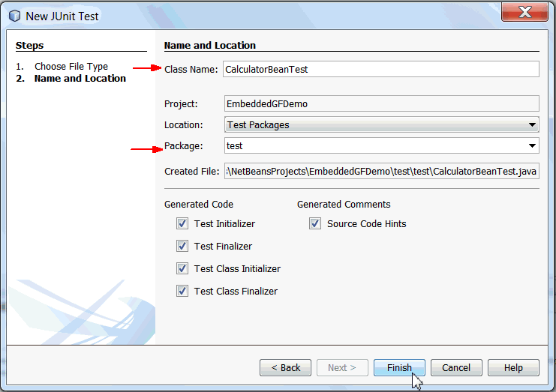The width and height of the screenshot is (556, 392).
Task: Select the Choose File Type step
Action: [x=71, y=67]
